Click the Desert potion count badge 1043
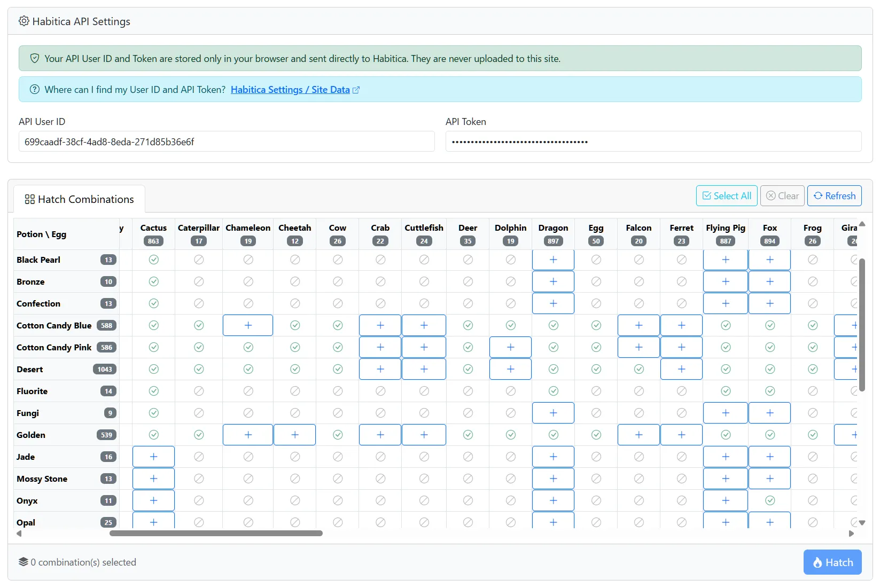880x588 pixels. tap(105, 369)
